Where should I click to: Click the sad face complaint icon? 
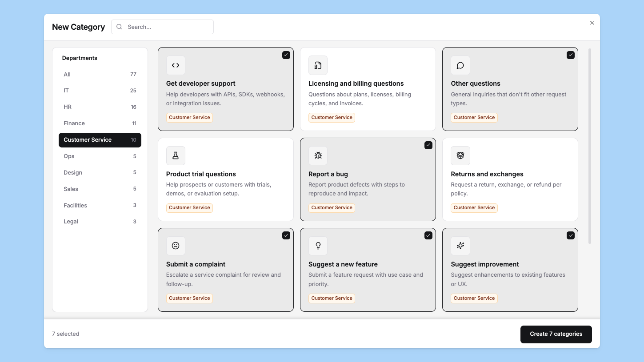(176, 246)
